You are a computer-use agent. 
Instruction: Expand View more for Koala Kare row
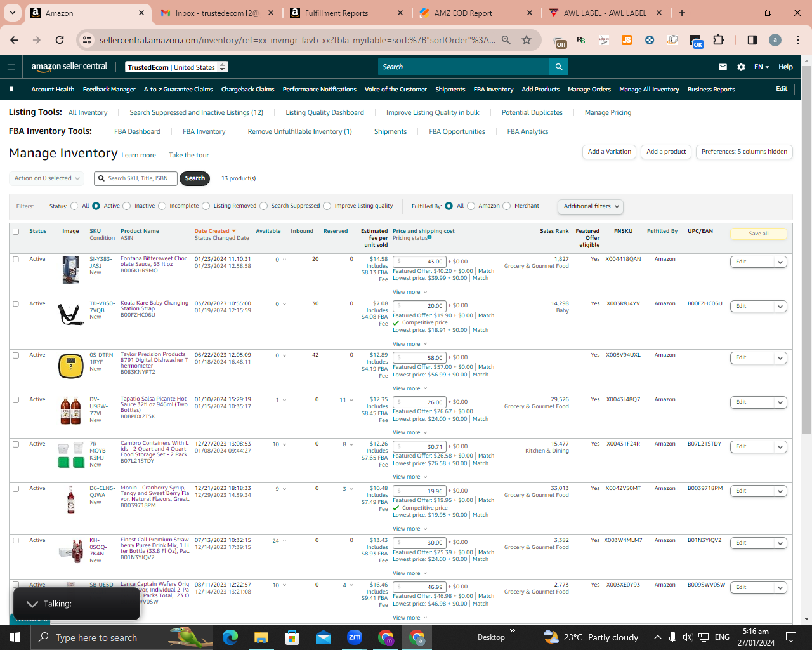pos(410,344)
